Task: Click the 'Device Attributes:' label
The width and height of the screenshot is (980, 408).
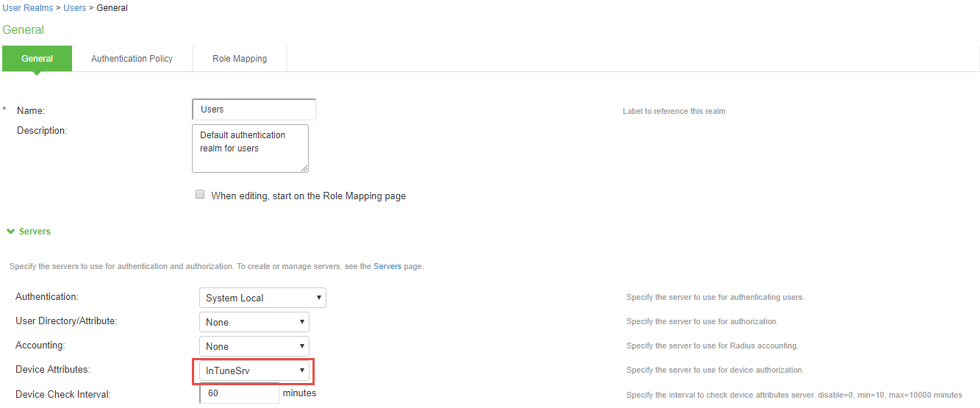Action: pos(53,370)
